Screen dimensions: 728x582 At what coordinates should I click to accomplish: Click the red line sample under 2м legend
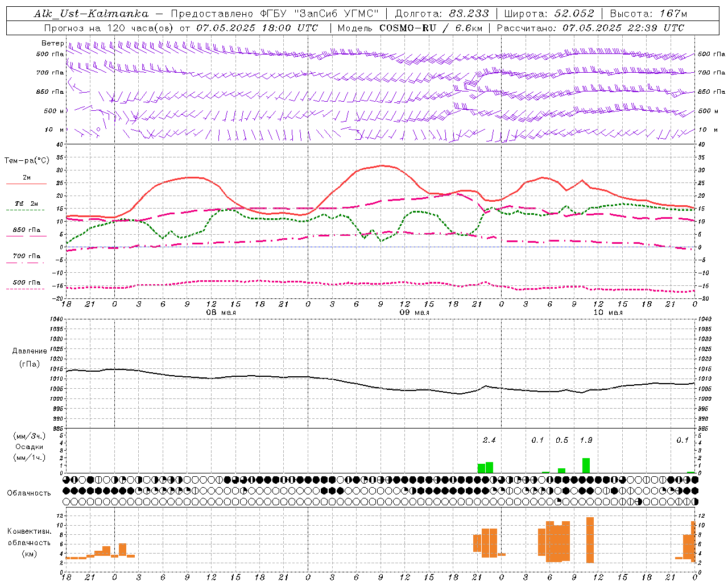coord(26,184)
